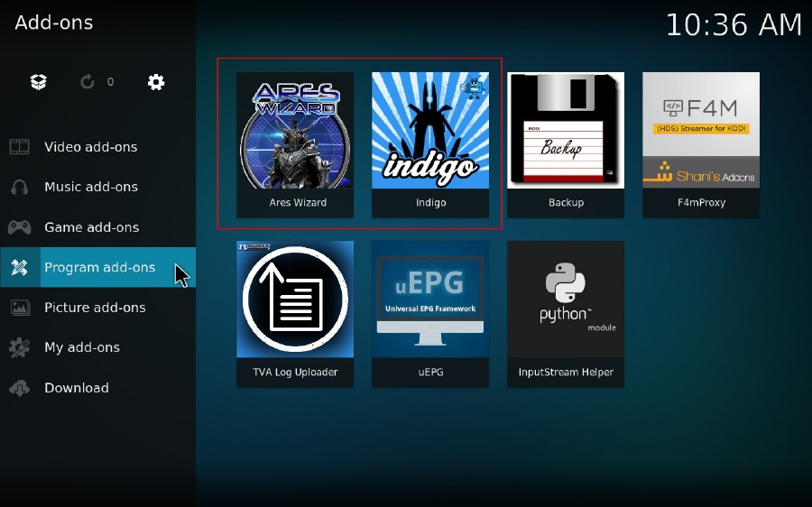Open the uEPG add-on tile

tap(430, 314)
